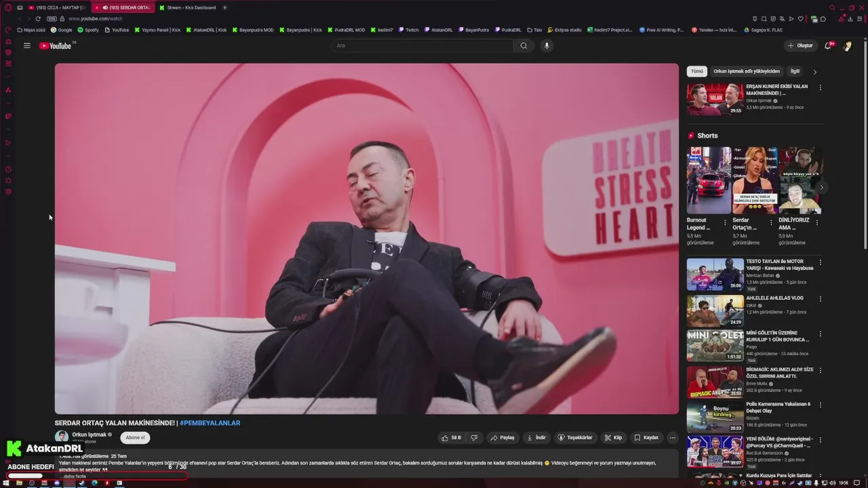Click the browser address bar URL
Image resolution: width=868 pixels, height=488 pixels.
(96, 19)
